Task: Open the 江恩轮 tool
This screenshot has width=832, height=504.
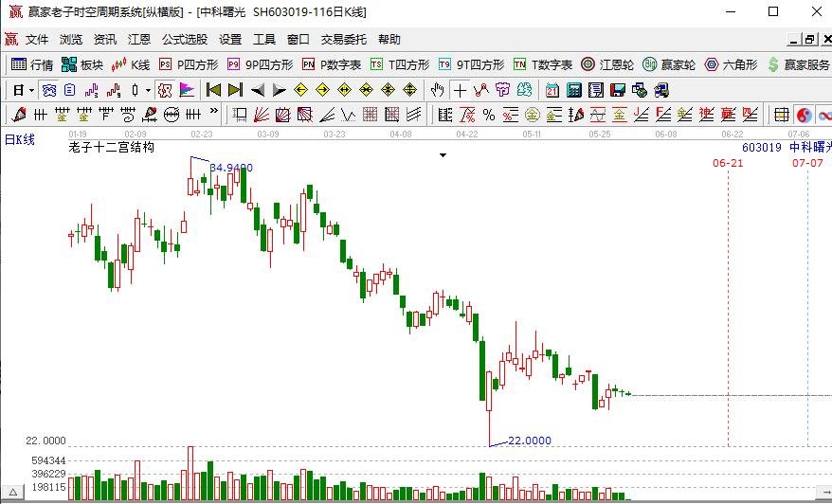Action: point(607,64)
